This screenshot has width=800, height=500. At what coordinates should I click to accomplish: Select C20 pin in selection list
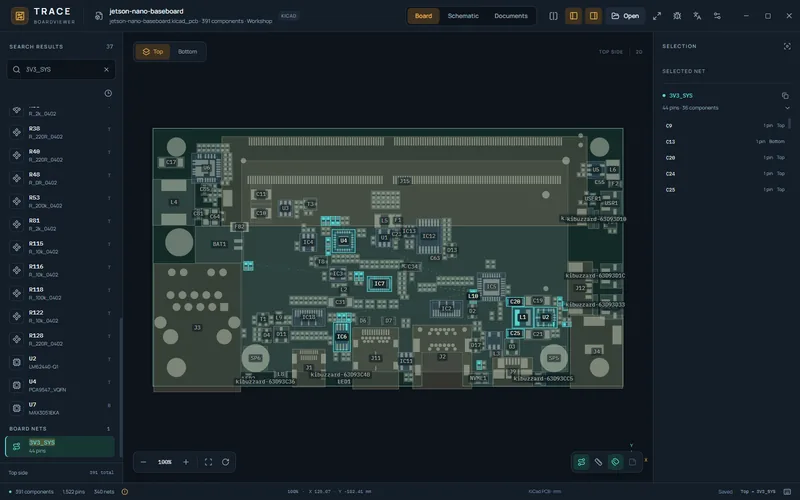pyautogui.click(x=724, y=158)
